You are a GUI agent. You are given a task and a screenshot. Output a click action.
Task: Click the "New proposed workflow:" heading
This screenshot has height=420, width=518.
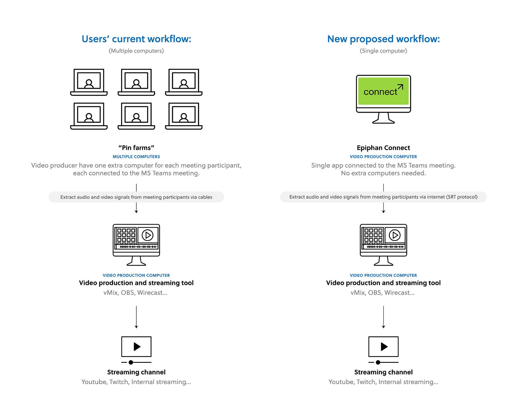[x=383, y=39]
